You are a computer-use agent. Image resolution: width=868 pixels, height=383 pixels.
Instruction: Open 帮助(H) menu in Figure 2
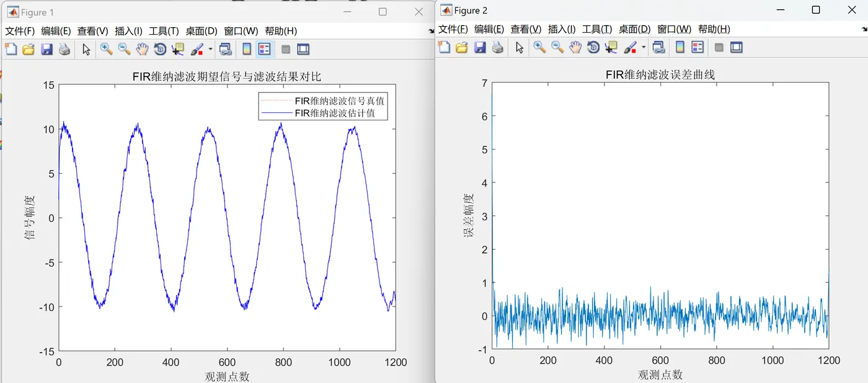pos(714,29)
